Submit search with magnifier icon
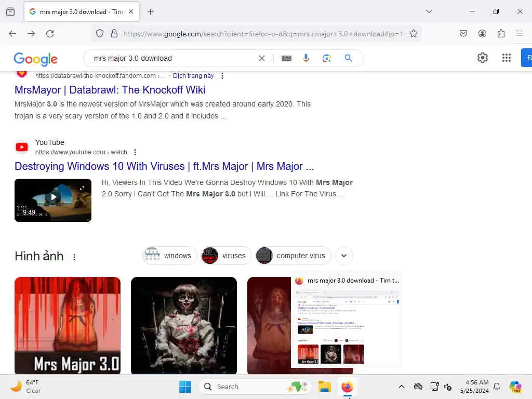This screenshot has width=532, height=399. point(348,58)
